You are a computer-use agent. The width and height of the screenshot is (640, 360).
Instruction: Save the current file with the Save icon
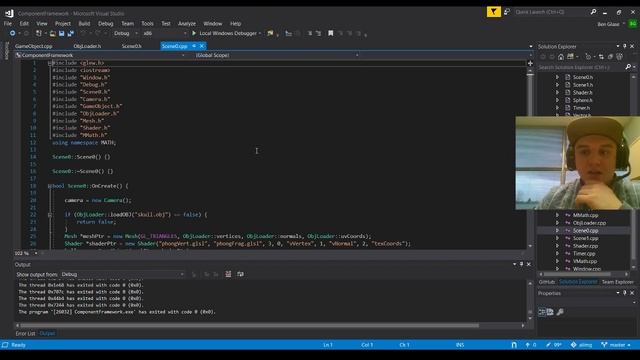coord(62,33)
